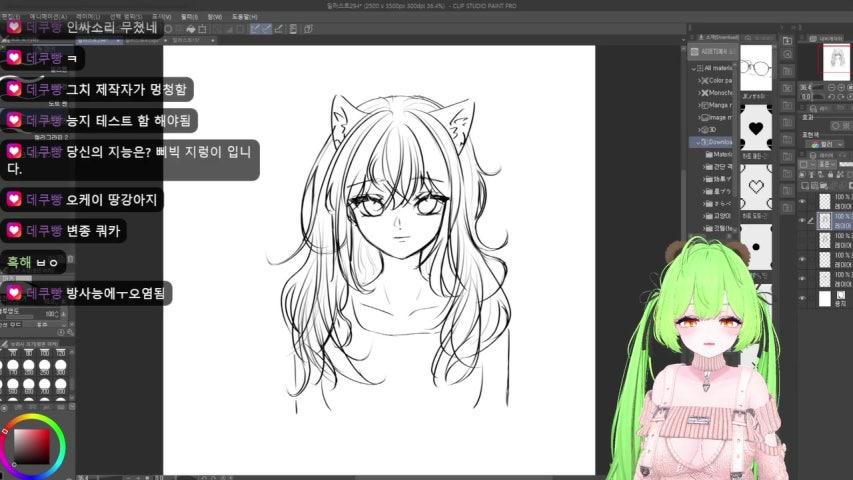
Task: Select the 3D material category
Action: click(x=709, y=130)
